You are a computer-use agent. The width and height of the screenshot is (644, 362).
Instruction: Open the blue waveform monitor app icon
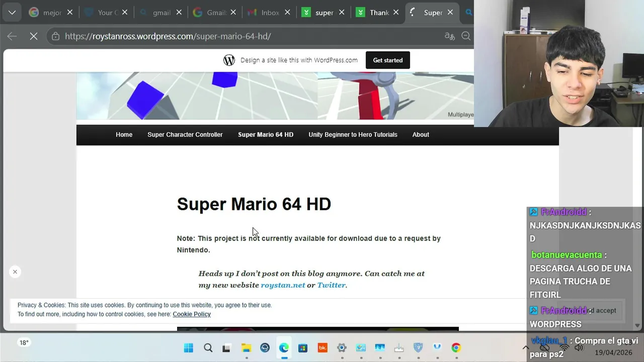pyautogui.click(x=380, y=348)
